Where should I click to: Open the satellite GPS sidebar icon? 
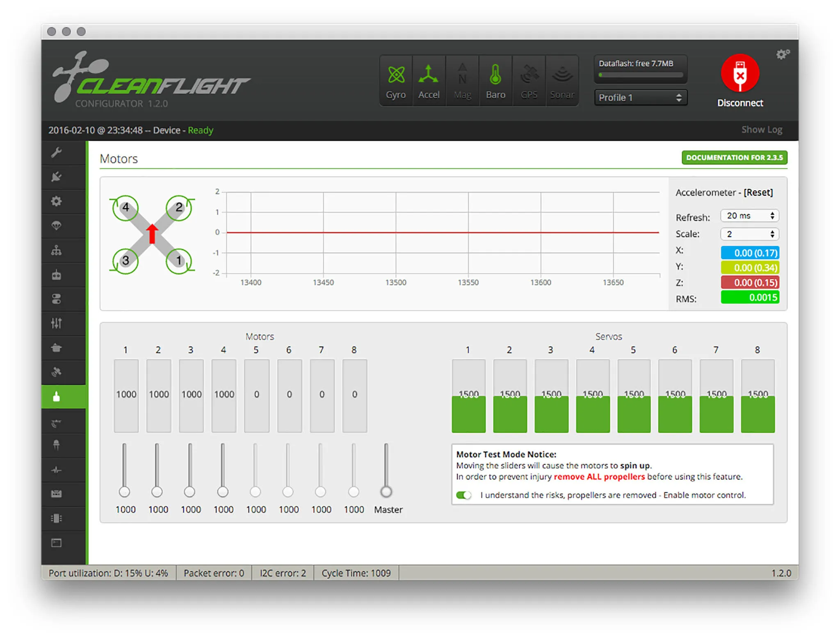(57, 372)
